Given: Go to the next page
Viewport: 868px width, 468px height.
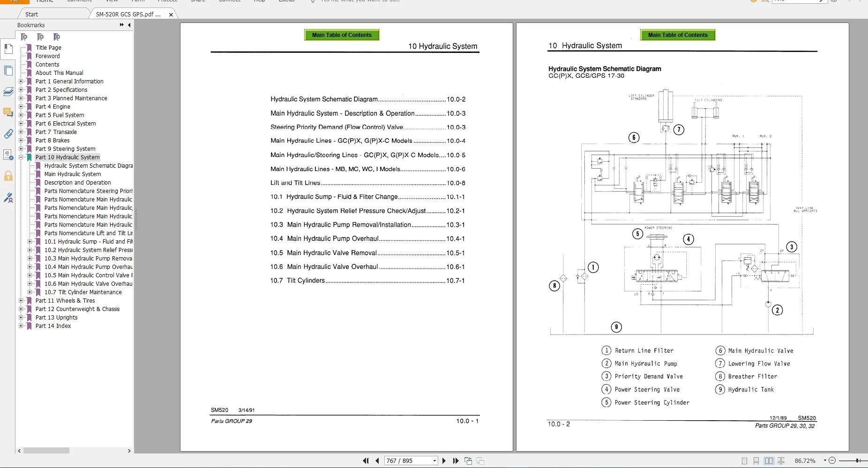Looking at the screenshot, I should tap(444, 461).
